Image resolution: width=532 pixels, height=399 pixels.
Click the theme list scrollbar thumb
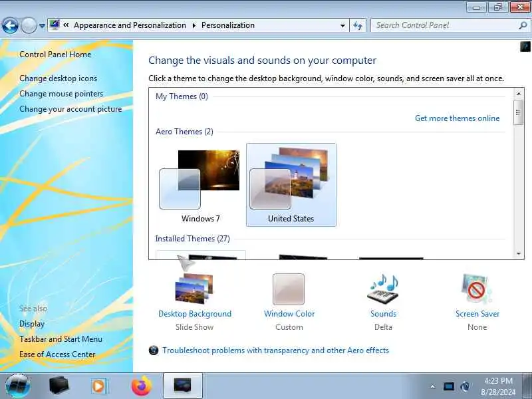(519, 112)
